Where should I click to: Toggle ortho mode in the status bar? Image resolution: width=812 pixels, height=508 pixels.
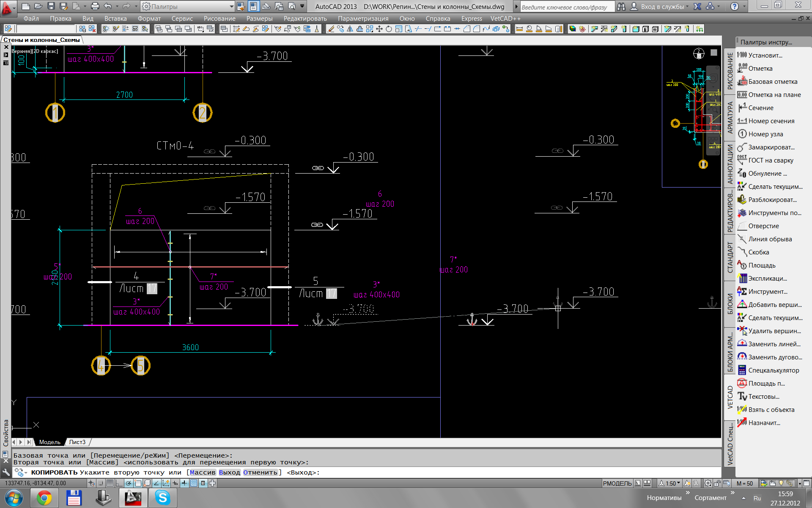(x=119, y=483)
